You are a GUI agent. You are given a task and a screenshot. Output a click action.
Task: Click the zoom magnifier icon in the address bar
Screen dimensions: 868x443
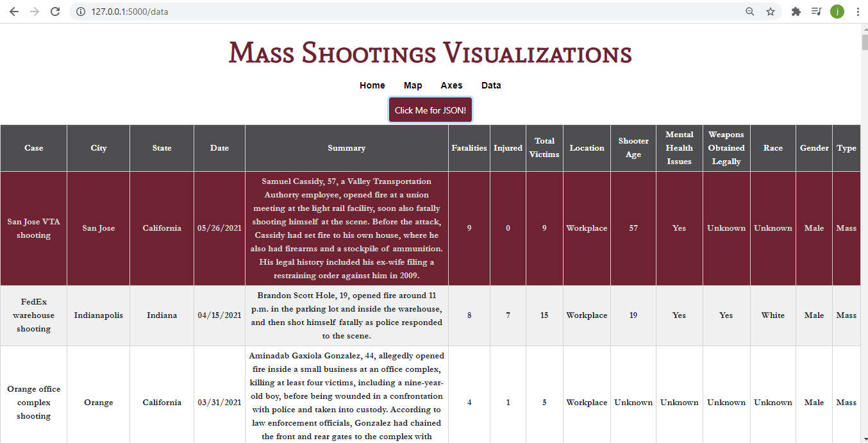pyautogui.click(x=749, y=11)
